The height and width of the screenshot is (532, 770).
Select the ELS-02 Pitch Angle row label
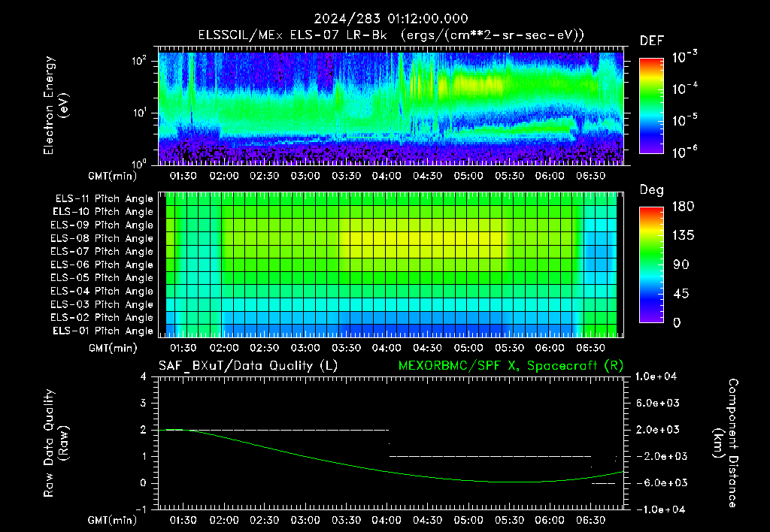point(102,318)
